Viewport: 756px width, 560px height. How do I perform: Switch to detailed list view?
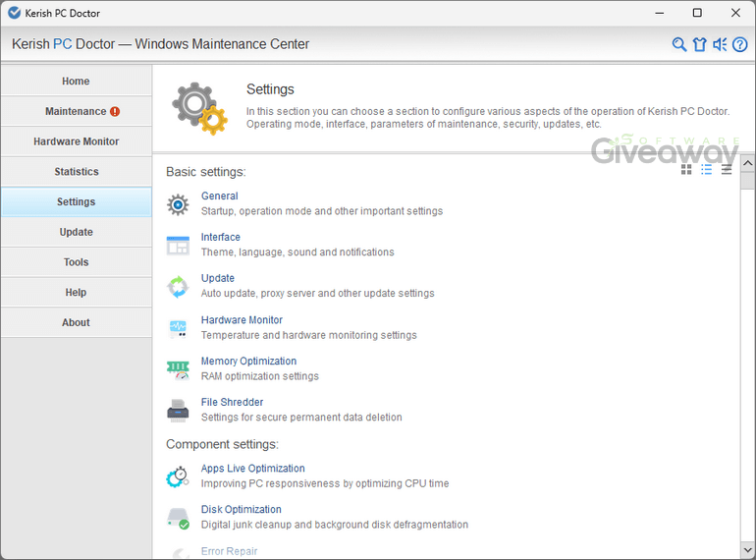706,169
